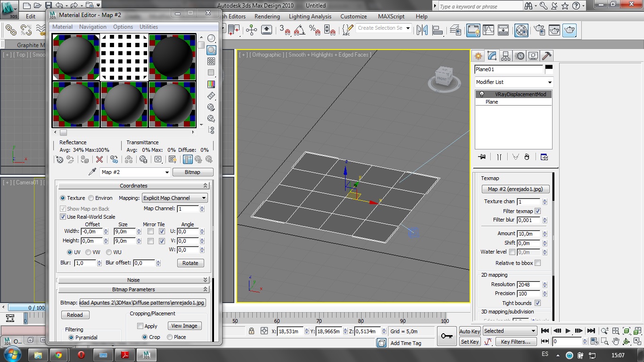Open the Motion command panel tab
644x362 pixels.
(520, 56)
